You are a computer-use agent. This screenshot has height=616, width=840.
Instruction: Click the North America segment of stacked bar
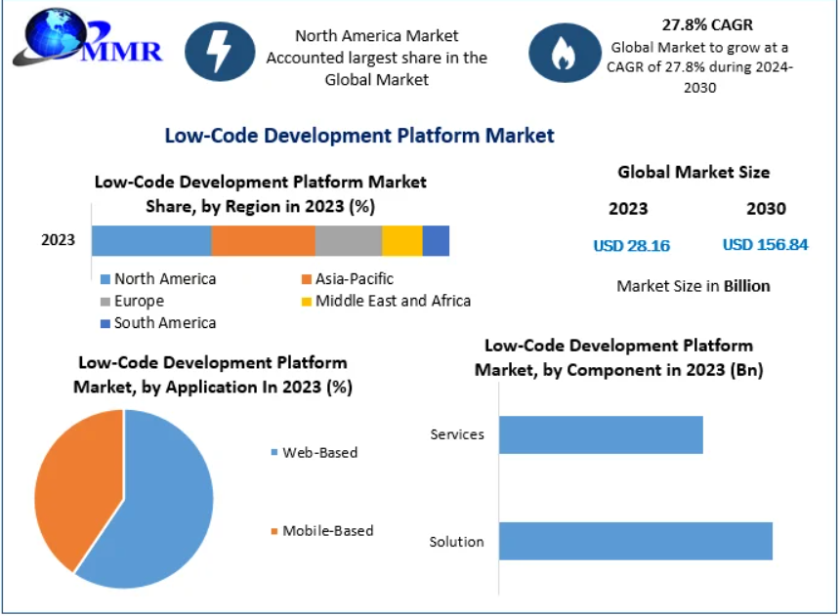[151, 240]
